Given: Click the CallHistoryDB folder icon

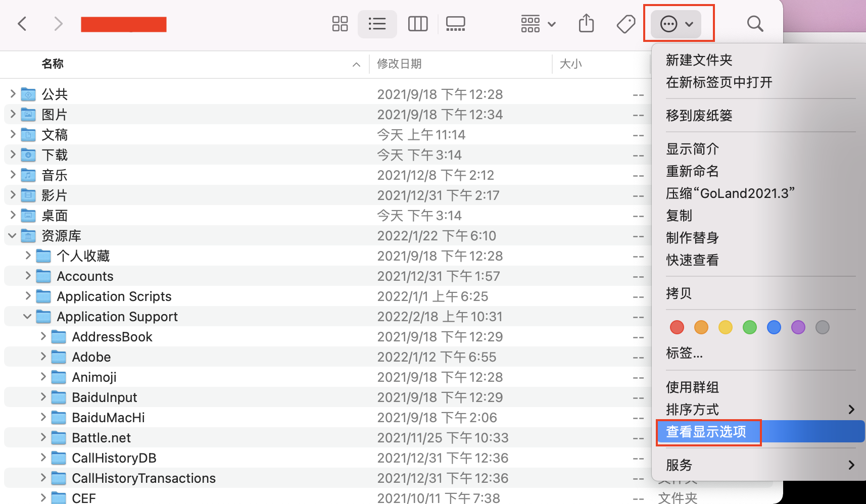Looking at the screenshot, I should tap(59, 458).
